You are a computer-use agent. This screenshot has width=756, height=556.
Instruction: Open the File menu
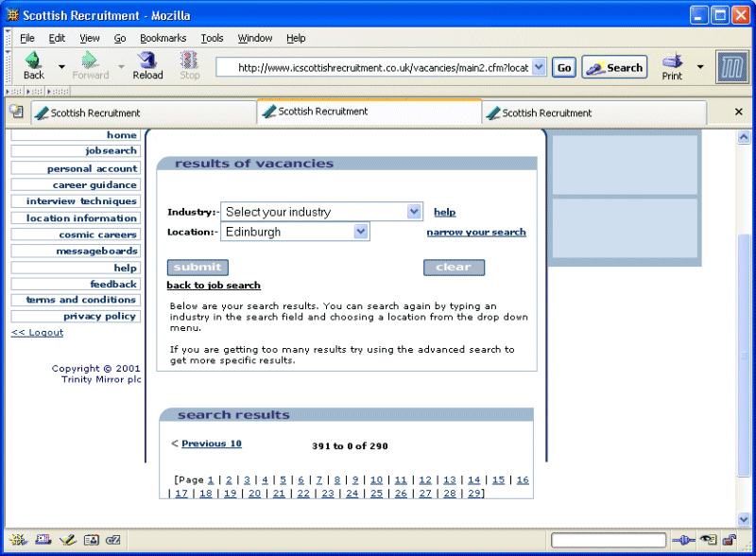tap(27, 38)
